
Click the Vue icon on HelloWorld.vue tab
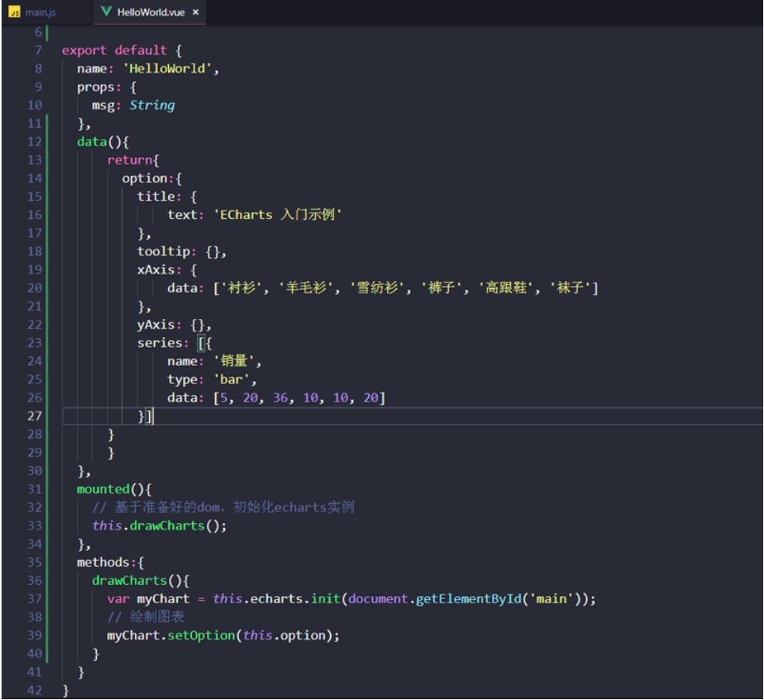point(106,12)
